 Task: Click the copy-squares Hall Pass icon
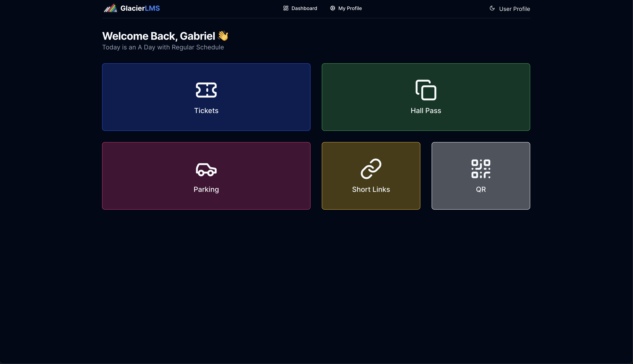pyautogui.click(x=426, y=90)
